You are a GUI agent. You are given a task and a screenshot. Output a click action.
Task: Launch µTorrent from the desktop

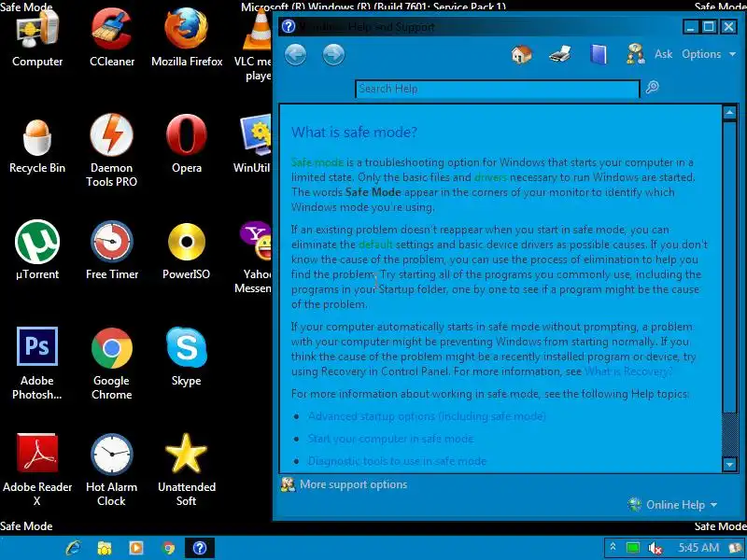(x=37, y=251)
